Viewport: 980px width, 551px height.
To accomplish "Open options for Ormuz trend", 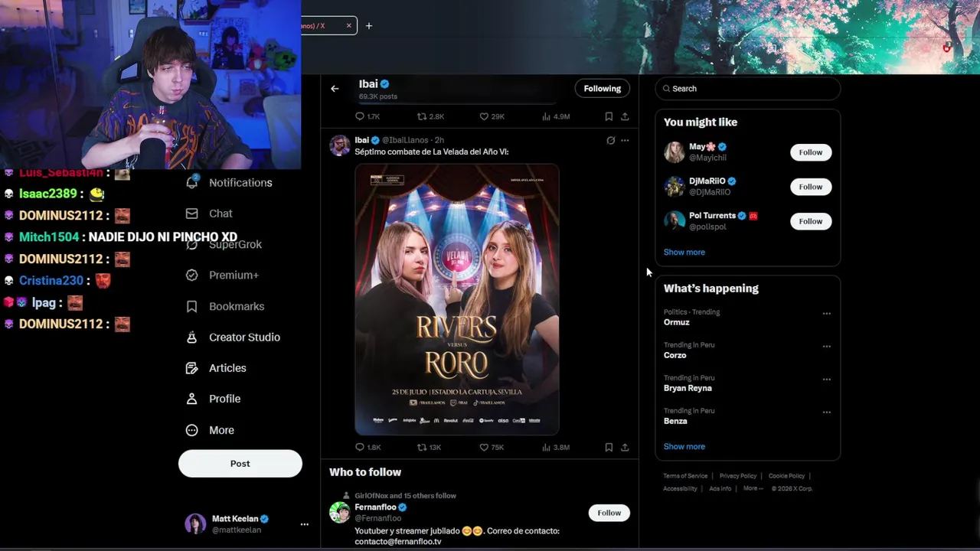I will [x=826, y=314].
